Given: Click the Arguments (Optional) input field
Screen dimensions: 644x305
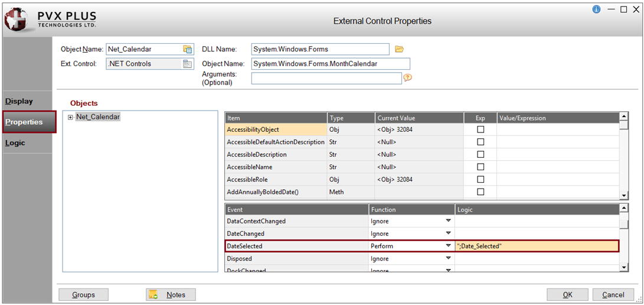Looking at the screenshot, I should click(x=326, y=78).
